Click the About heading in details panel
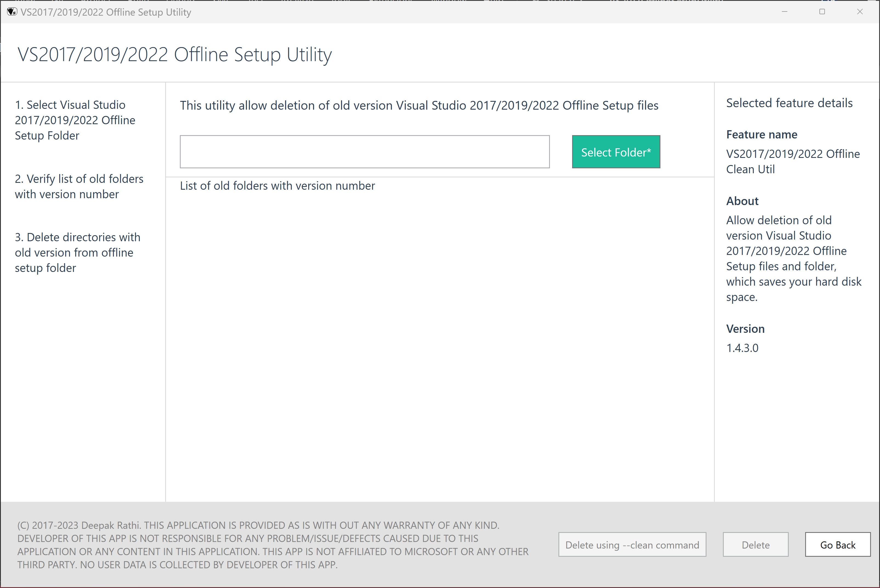The width and height of the screenshot is (880, 588). click(742, 201)
